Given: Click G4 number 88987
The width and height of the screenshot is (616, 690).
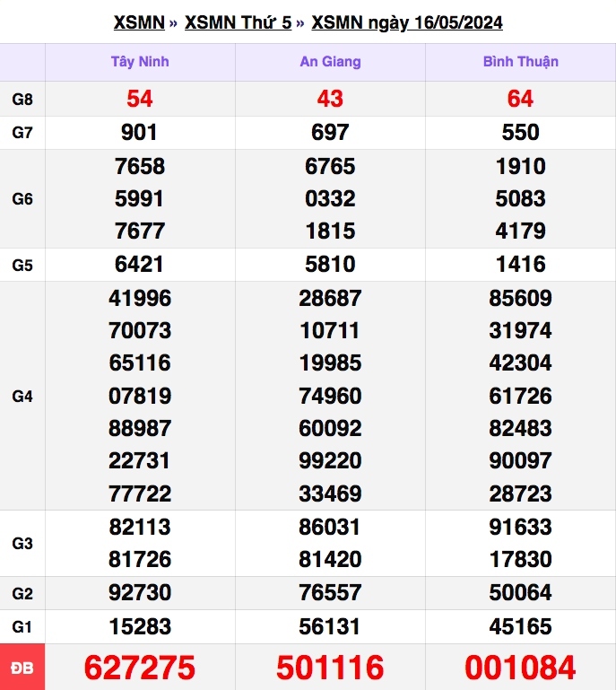Looking at the screenshot, I should pyautogui.click(x=140, y=429).
